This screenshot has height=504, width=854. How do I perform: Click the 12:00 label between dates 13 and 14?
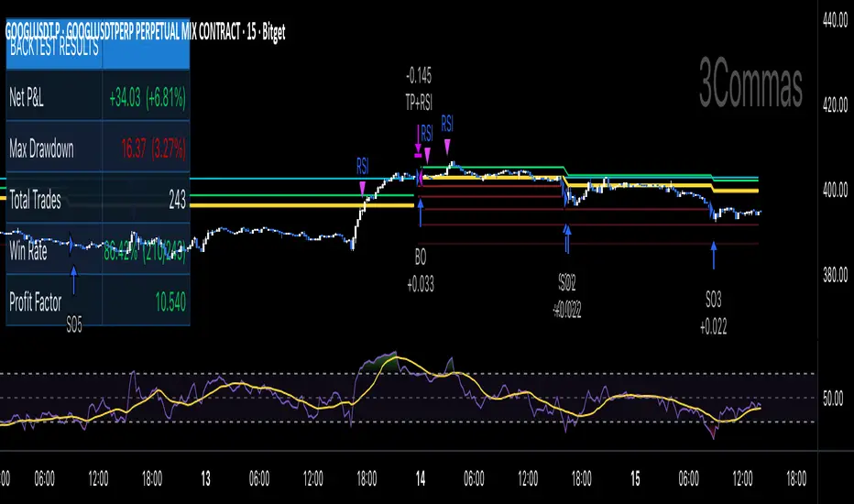[x=312, y=479]
